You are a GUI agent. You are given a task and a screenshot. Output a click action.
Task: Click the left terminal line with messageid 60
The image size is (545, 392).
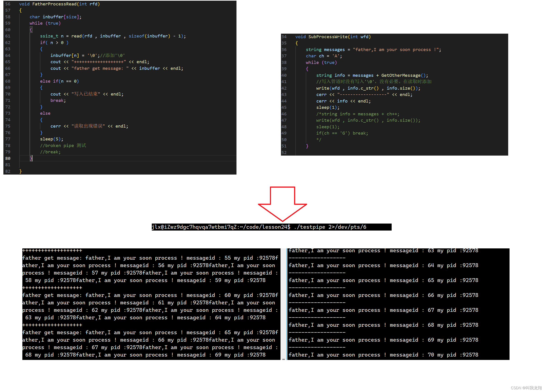pyautogui.click(x=150, y=295)
